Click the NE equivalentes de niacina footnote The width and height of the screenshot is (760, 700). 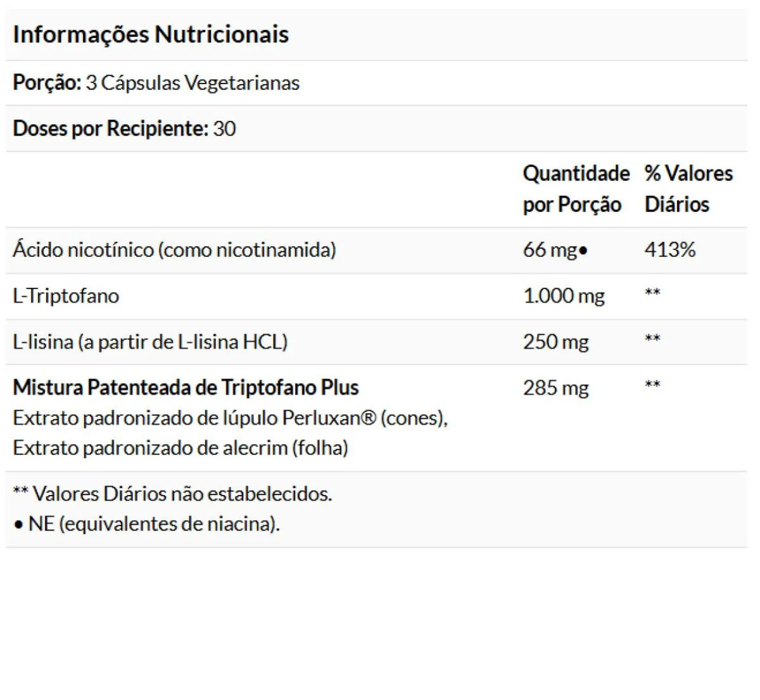pos(146,524)
